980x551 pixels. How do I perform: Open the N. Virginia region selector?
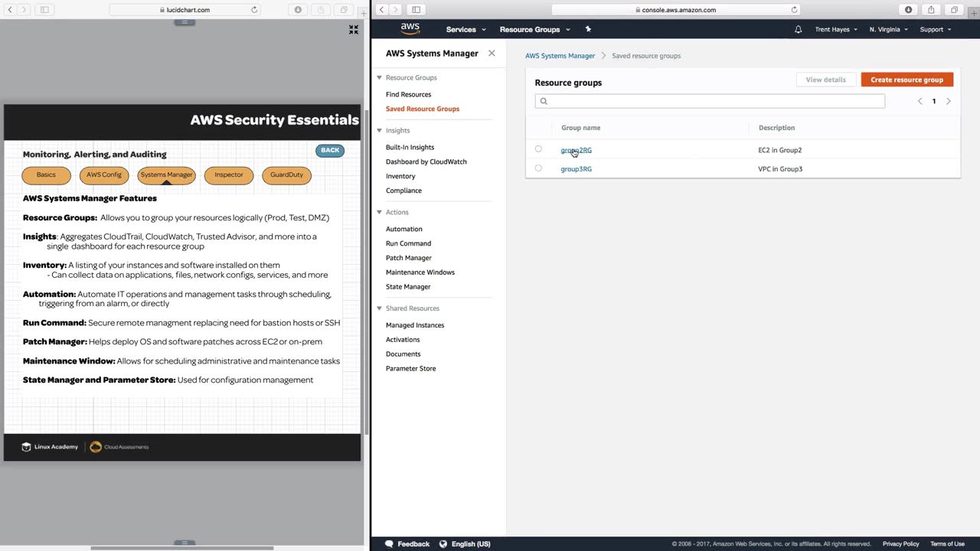888,29
